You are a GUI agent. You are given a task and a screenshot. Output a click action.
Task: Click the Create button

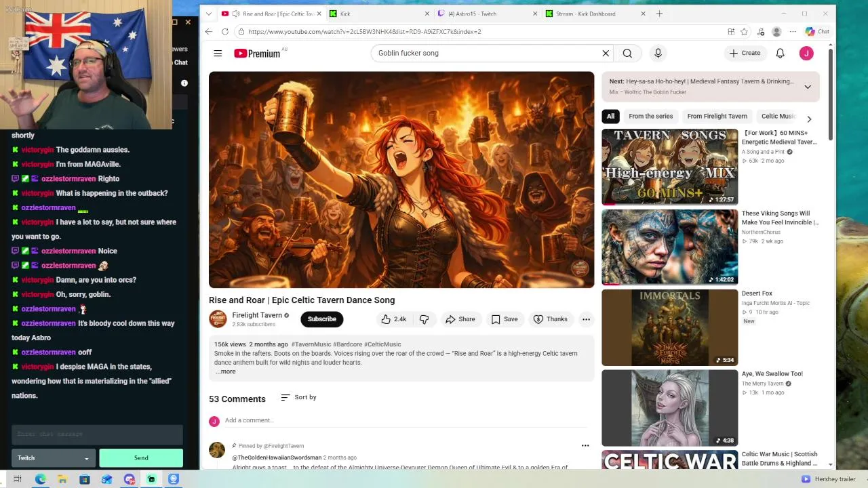(745, 53)
